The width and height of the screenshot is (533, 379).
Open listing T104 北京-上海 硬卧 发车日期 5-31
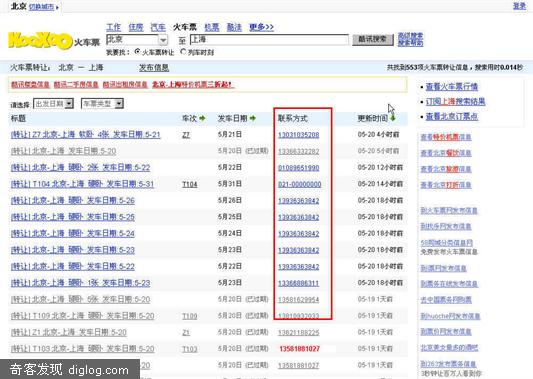click(82, 184)
